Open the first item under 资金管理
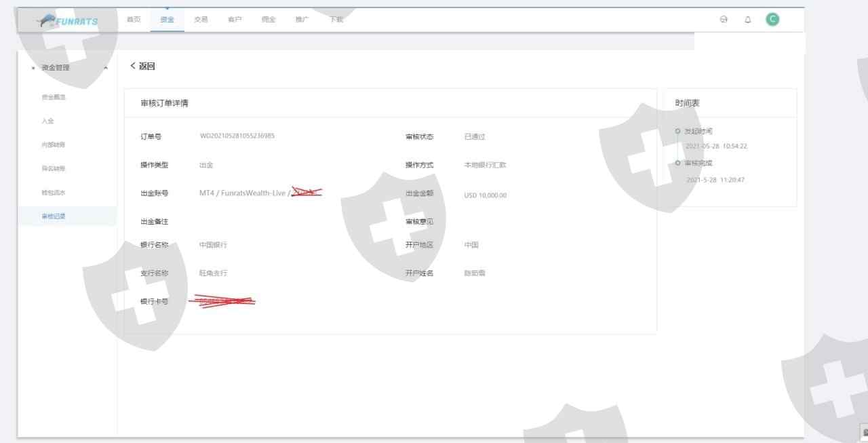This screenshot has width=868, height=443. (54, 97)
